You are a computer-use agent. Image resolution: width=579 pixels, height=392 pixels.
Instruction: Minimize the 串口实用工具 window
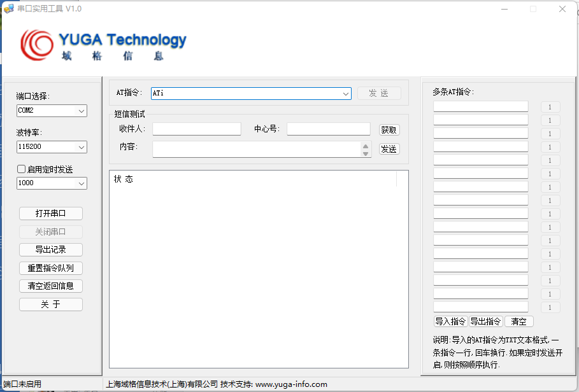pyautogui.click(x=504, y=9)
